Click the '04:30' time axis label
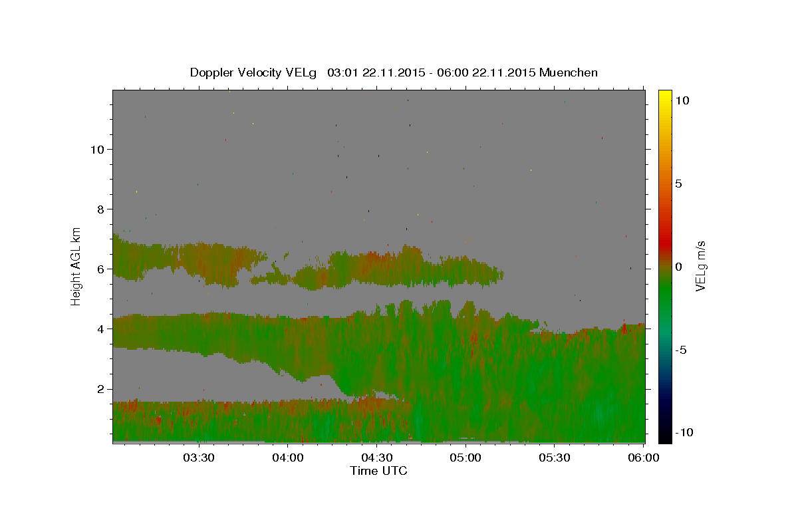 [376, 458]
